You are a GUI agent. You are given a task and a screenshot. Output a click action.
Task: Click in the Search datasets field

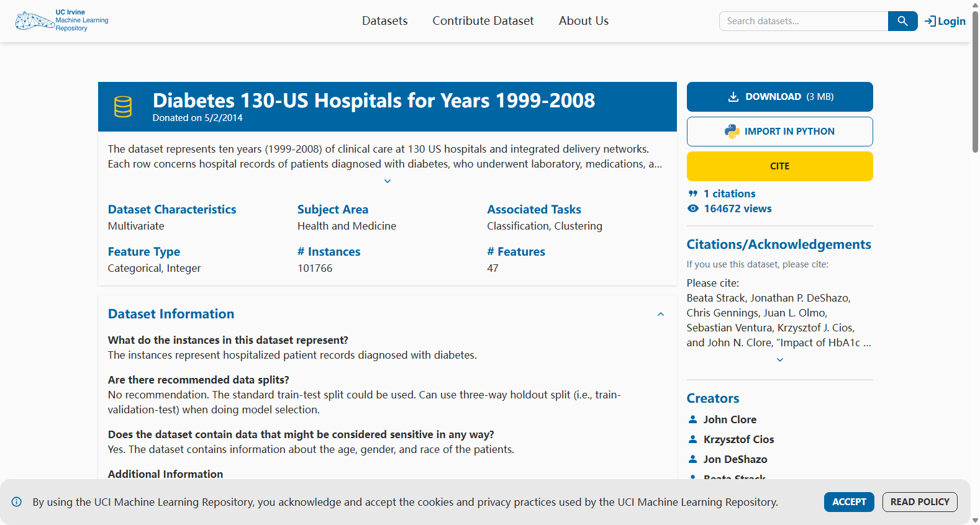tap(804, 21)
